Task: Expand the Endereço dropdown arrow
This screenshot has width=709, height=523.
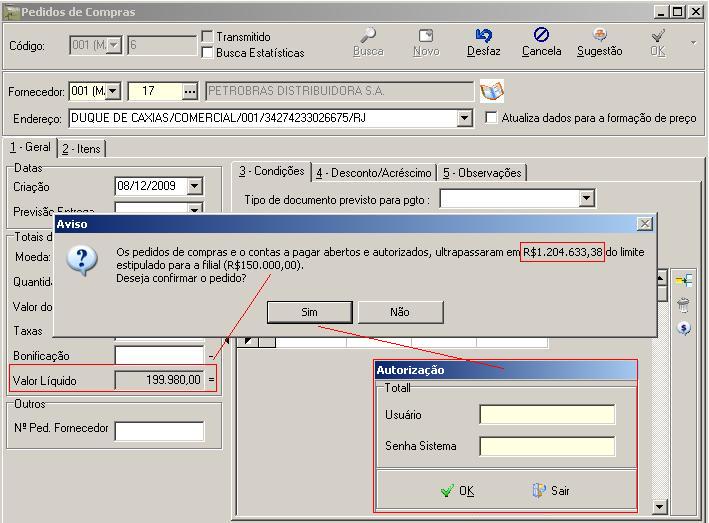Action: [464, 118]
